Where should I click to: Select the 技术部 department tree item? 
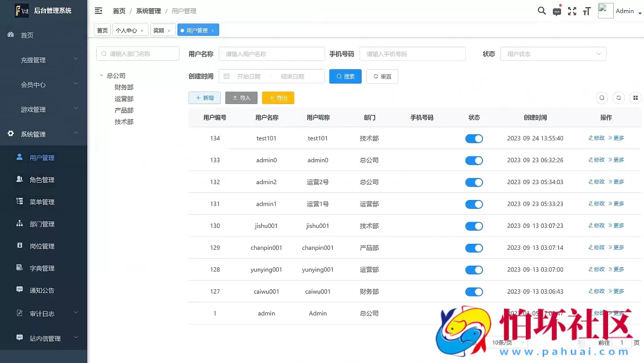[124, 121]
